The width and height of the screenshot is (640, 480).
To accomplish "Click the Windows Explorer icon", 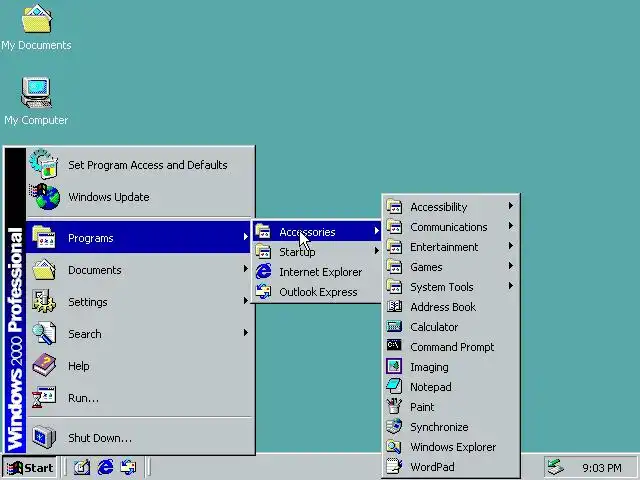I will (394, 446).
